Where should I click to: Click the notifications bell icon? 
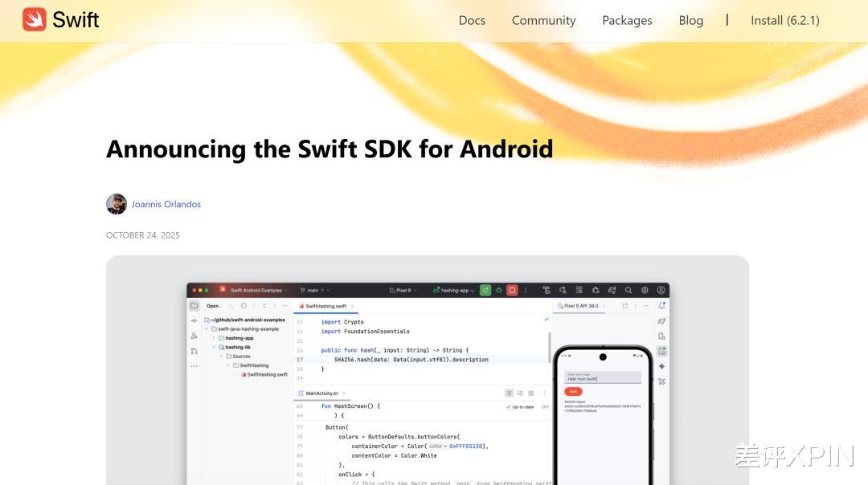661,306
